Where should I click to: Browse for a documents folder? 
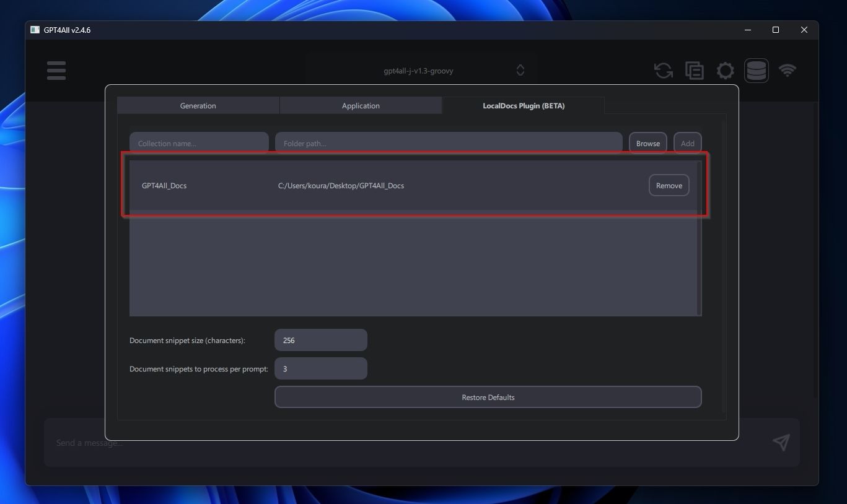pos(647,143)
